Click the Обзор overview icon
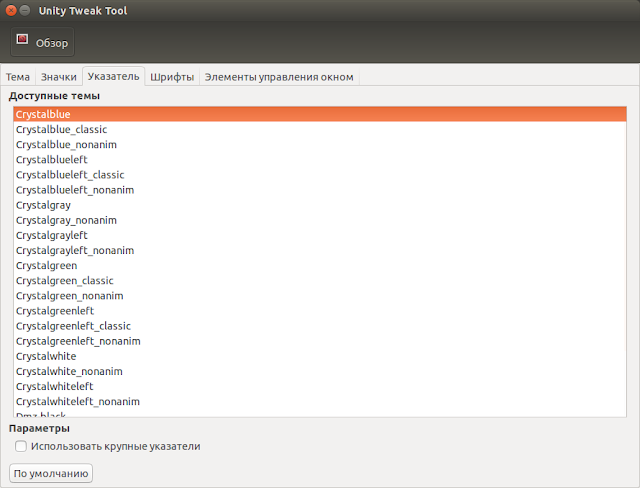 [22, 39]
